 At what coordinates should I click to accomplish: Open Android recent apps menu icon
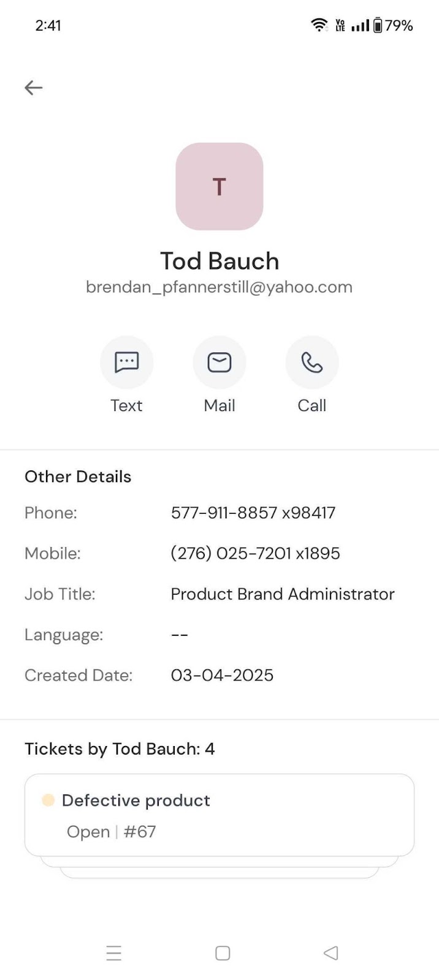tap(114, 953)
